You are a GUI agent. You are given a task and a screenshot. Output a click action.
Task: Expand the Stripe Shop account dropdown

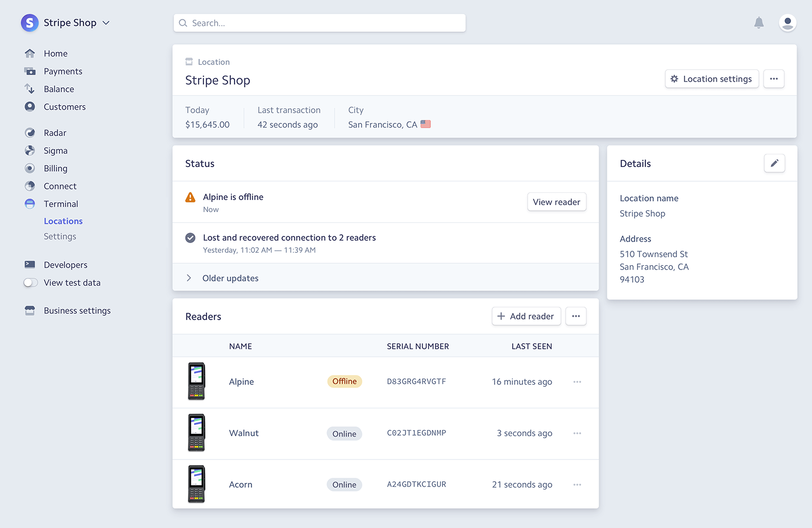coord(106,23)
